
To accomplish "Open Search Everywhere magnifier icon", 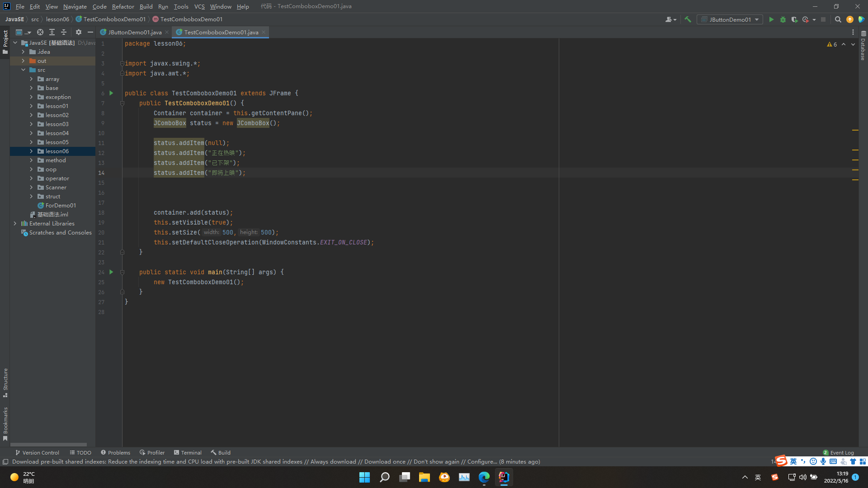I will pyautogui.click(x=838, y=19).
